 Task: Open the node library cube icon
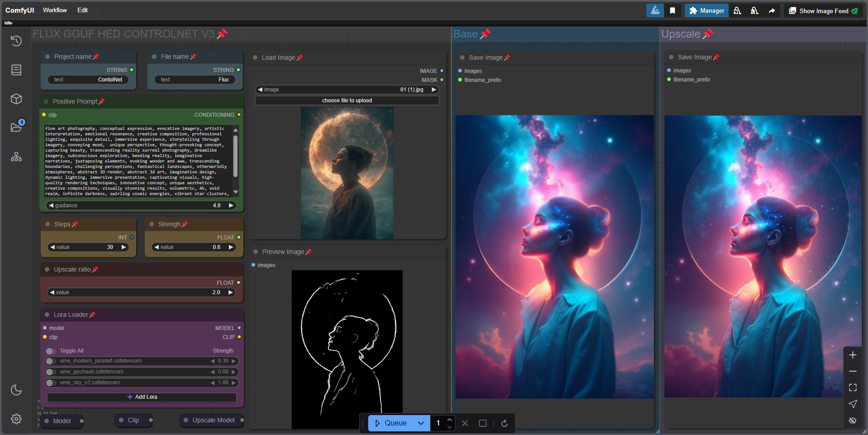(16, 99)
